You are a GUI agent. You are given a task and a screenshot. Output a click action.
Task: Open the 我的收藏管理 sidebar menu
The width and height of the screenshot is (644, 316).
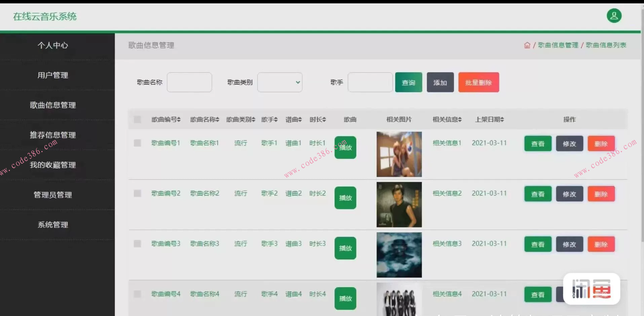[53, 165]
